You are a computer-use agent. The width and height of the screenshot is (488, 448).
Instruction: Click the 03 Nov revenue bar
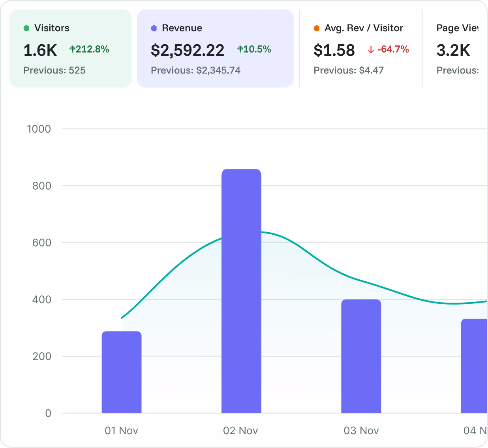(361, 356)
